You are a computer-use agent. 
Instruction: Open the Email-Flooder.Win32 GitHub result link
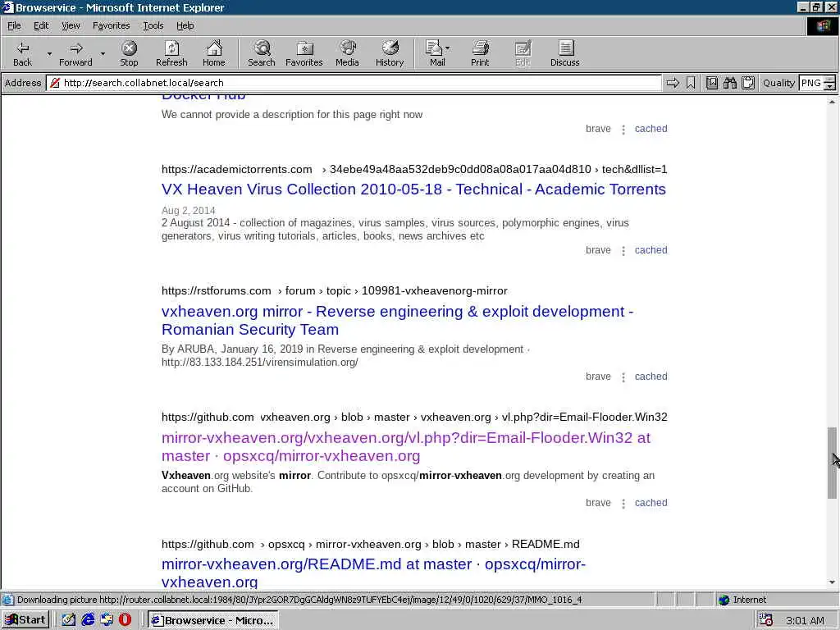click(x=405, y=447)
